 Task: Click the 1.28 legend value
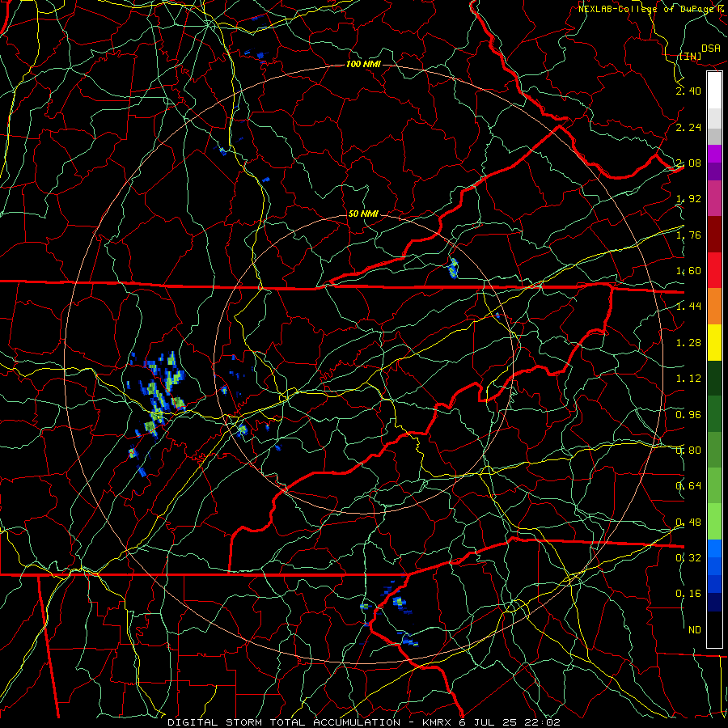click(688, 343)
